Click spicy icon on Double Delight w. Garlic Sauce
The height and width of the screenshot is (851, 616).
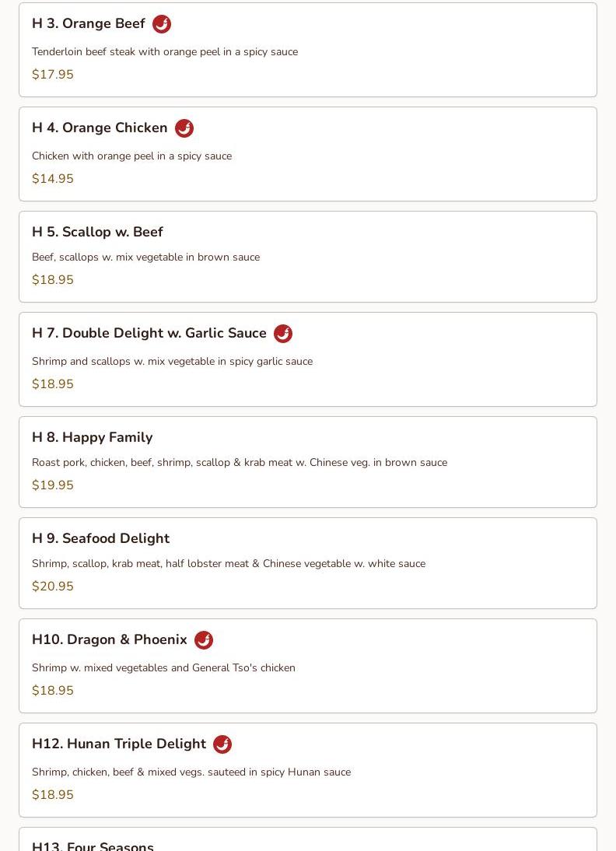pyautogui.click(x=283, y=334)
